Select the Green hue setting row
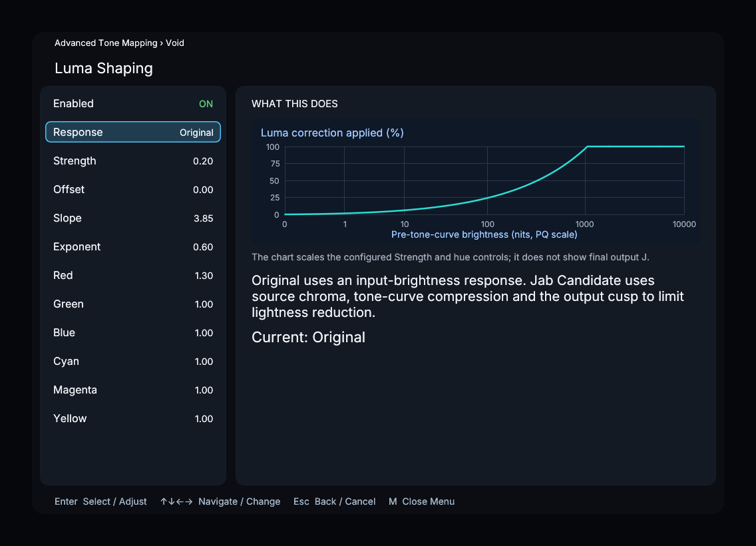The width and height of the screenshot is (756, 546). pyautogui.click(x=133, y=304)
